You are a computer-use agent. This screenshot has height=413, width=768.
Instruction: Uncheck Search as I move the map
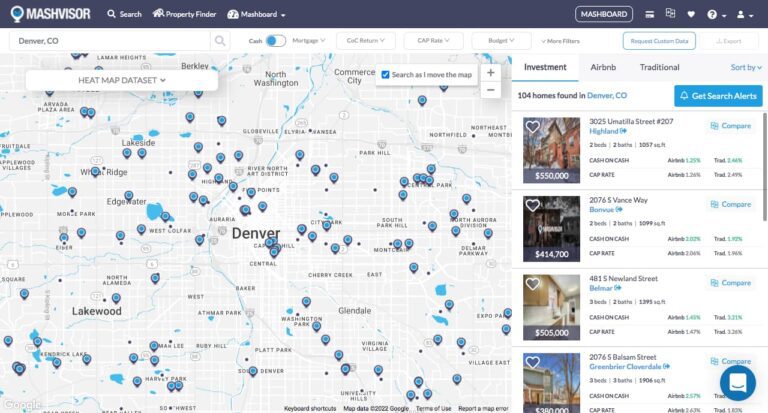pyautogui.click(x=386, y=74)
